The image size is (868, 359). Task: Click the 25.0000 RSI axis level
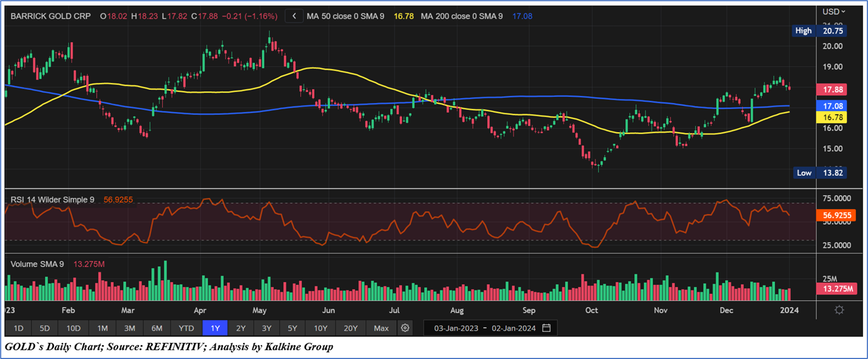pyautogui.click(x=837, y=245)
